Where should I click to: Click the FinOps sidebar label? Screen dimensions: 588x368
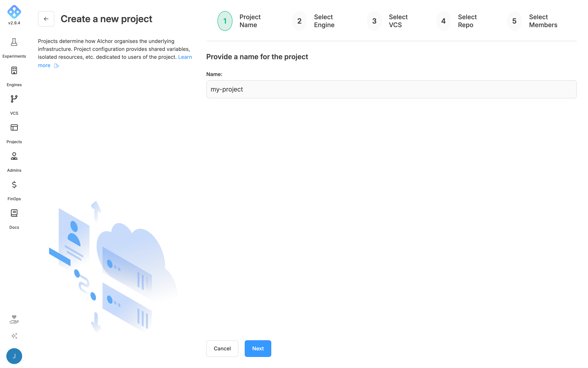point(14,199)
